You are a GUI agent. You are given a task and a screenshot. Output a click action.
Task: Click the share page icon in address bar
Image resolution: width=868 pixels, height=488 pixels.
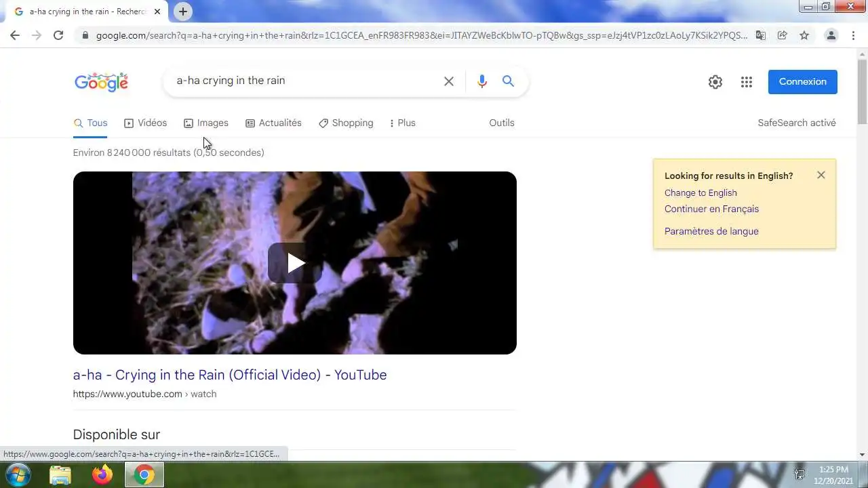(x=782, y=35)
